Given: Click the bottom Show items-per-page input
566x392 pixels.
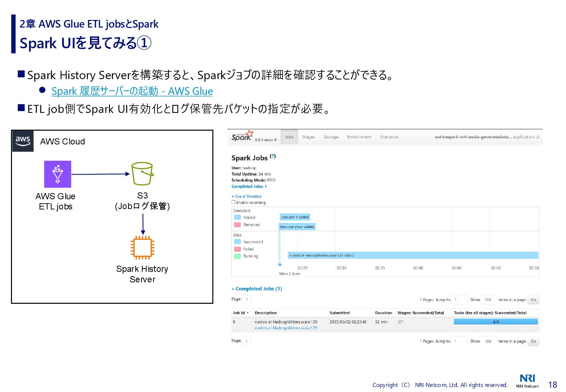Looking at the screenshot, I should pyautogui.click(x=489, y=341).
